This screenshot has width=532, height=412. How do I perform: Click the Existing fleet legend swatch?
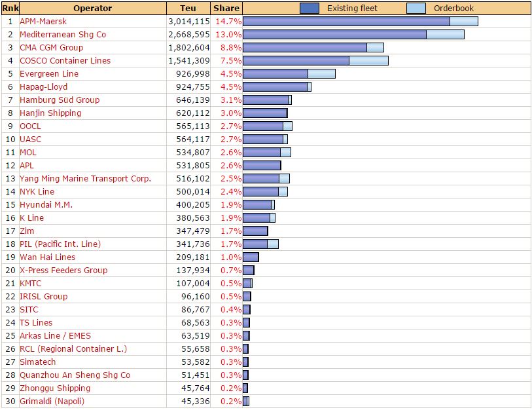tap(310, 8)
